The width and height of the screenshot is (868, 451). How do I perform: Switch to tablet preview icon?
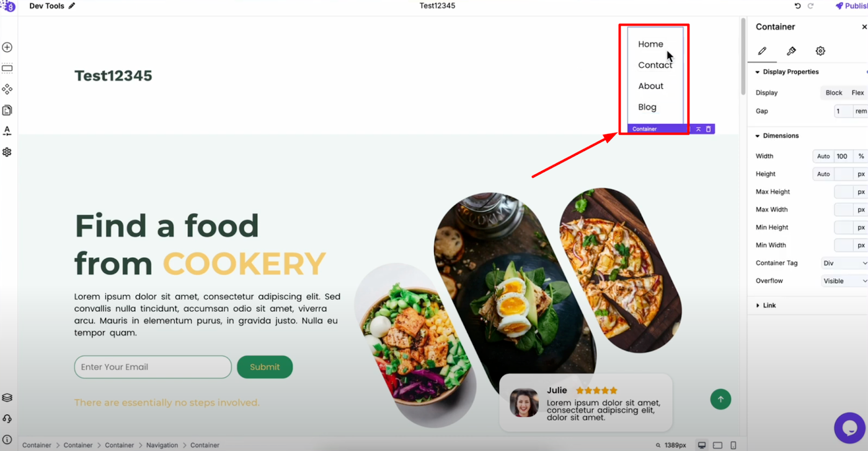pyautogui.click(x=717, y=445)
